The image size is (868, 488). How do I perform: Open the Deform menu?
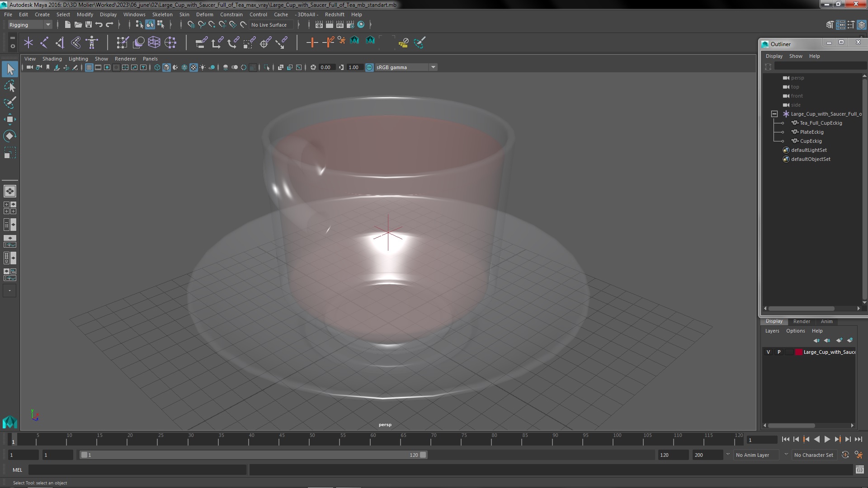204,14
